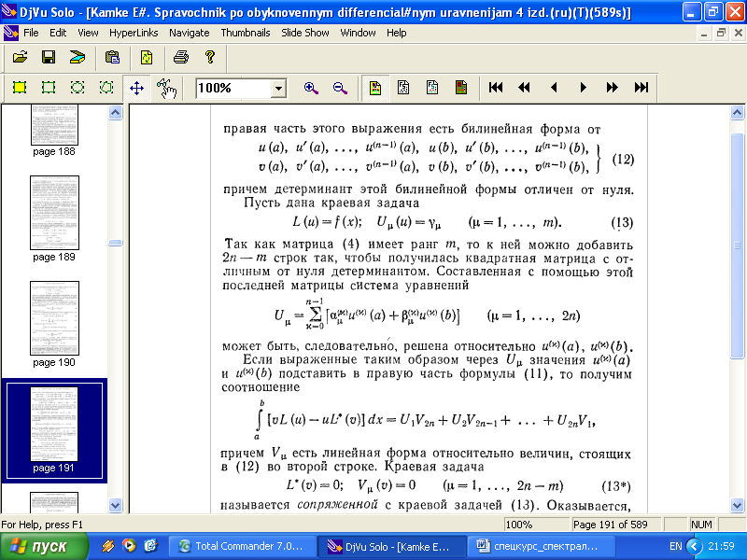Click the thumbnail panel scroll up arrow
The width and height of the screenshot is (747, 560).
tap(115, 112)
